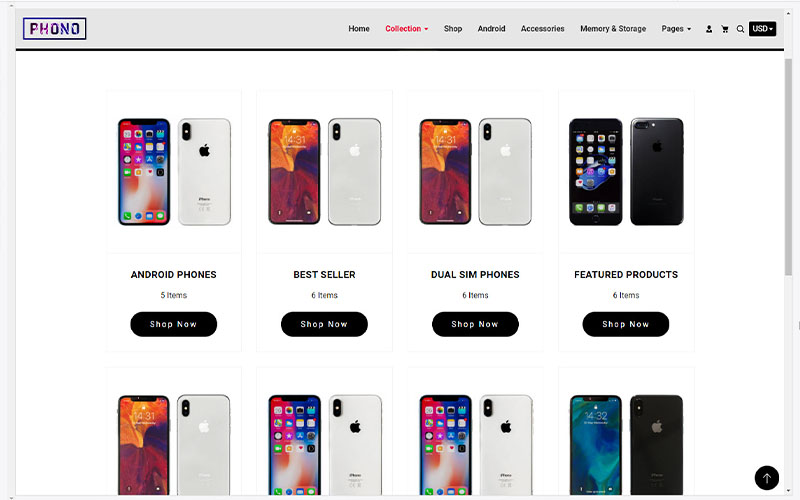Click the Best Seller collection title
This screenshot has width=800, height=500.
(x=324, y=274)
